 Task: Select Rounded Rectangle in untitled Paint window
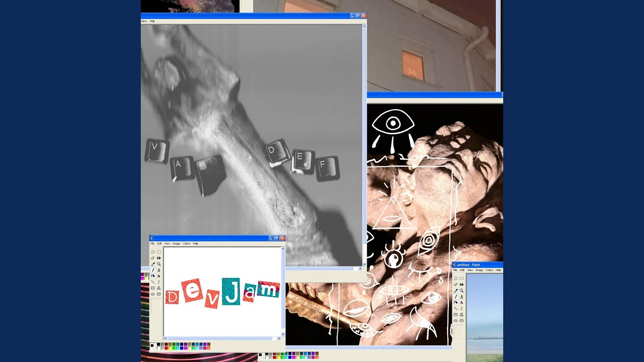[x=462, y=321]
